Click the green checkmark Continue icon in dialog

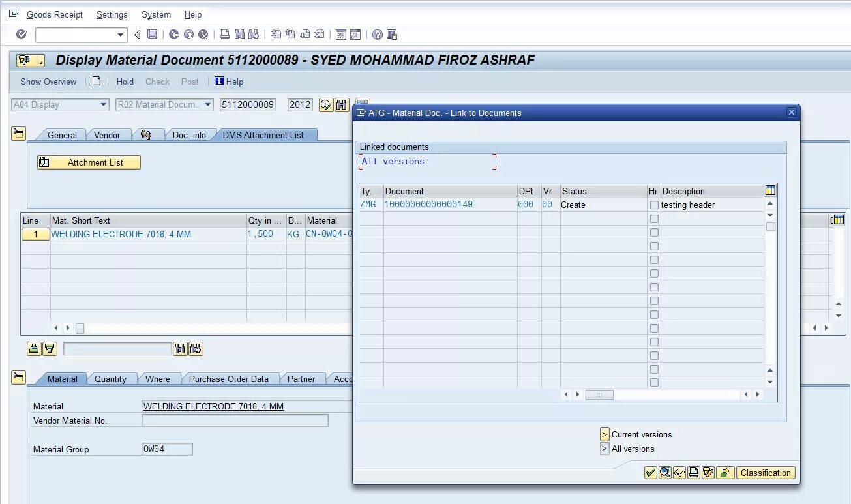[x=650, y=472]
